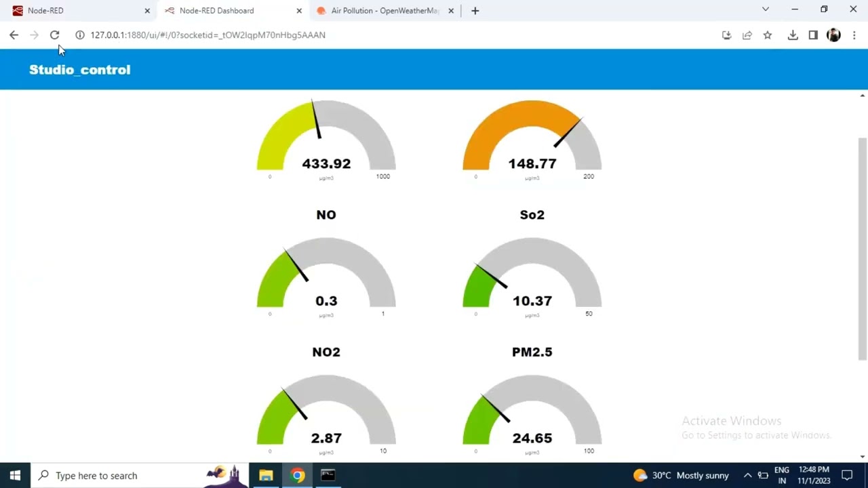Click the share page icon
Screen dimensions: 868x488
pos(747,35)
